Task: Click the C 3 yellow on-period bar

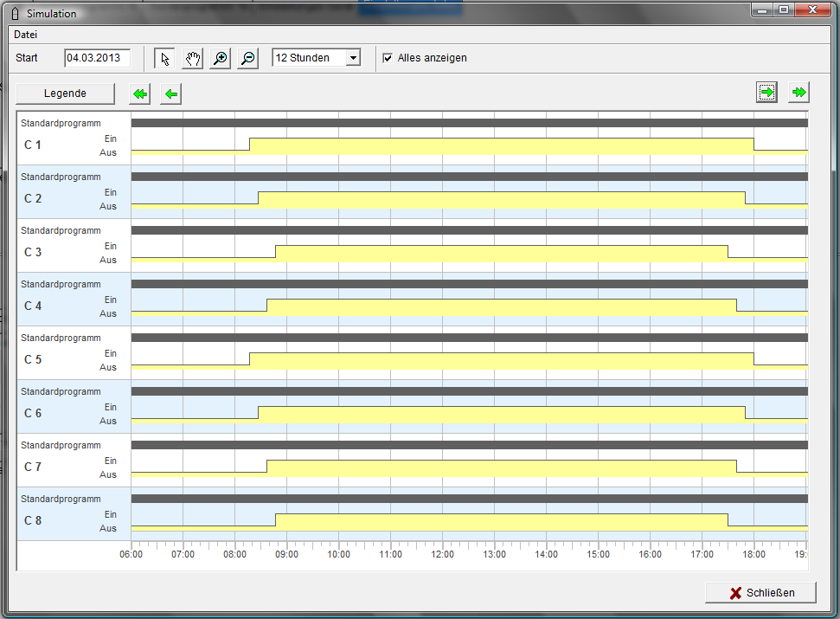Action: coord(502,254)
